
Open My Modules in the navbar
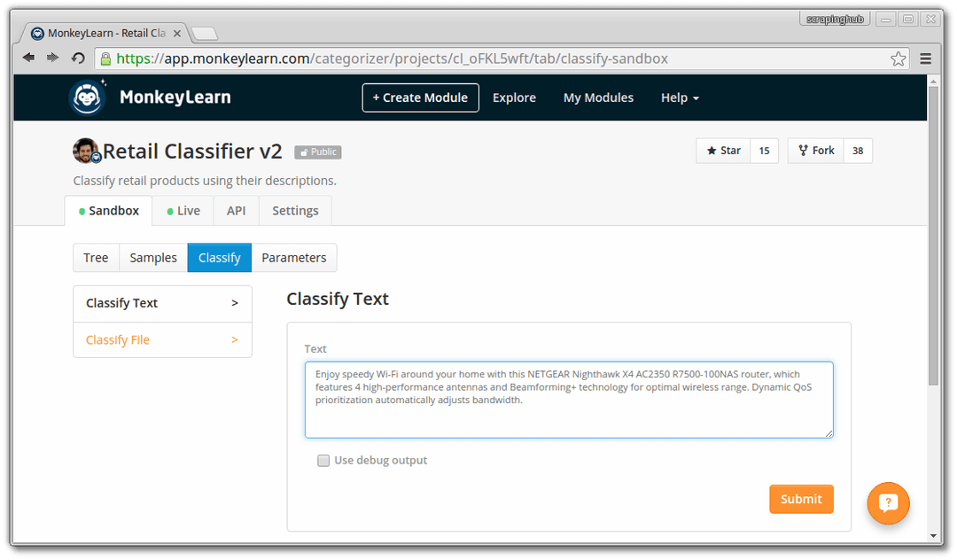598,97
